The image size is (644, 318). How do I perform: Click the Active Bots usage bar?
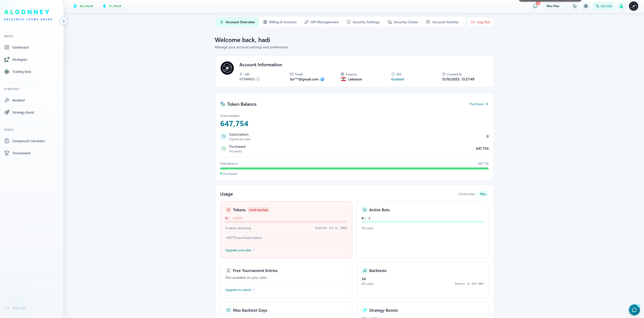[x=422, y=222]
